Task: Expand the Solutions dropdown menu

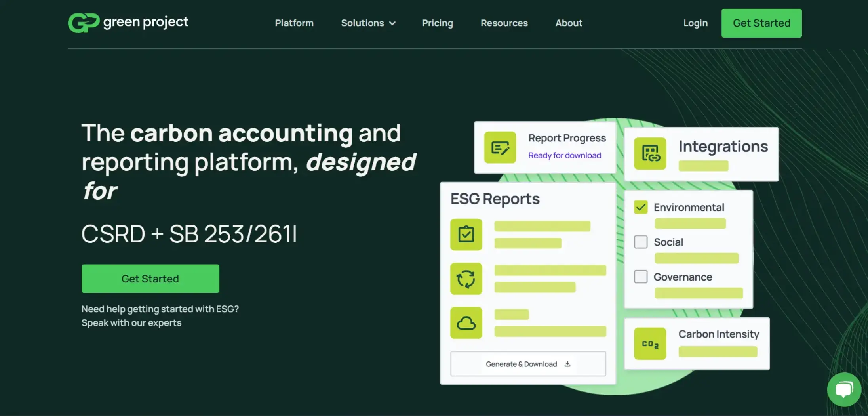Action: pos(368,23)
